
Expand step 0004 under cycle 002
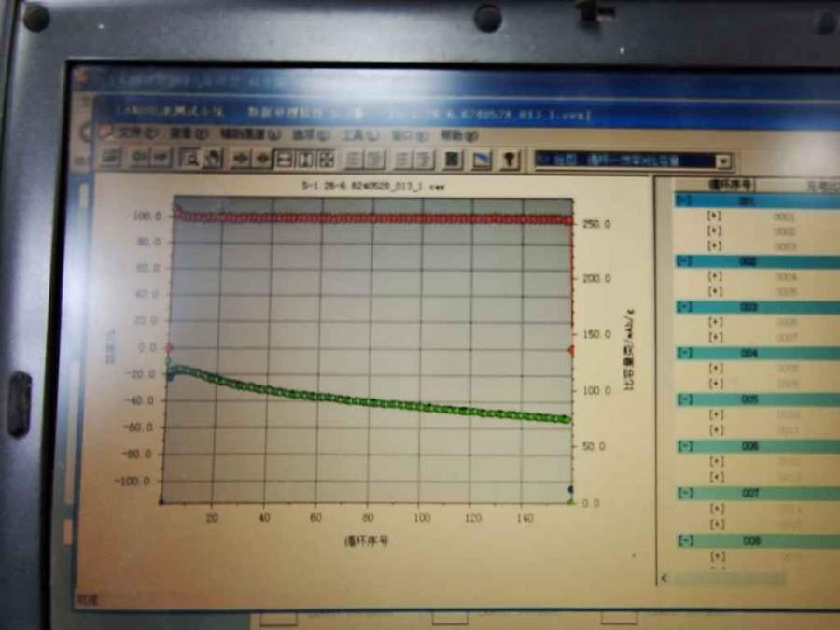tap(715, 276)
